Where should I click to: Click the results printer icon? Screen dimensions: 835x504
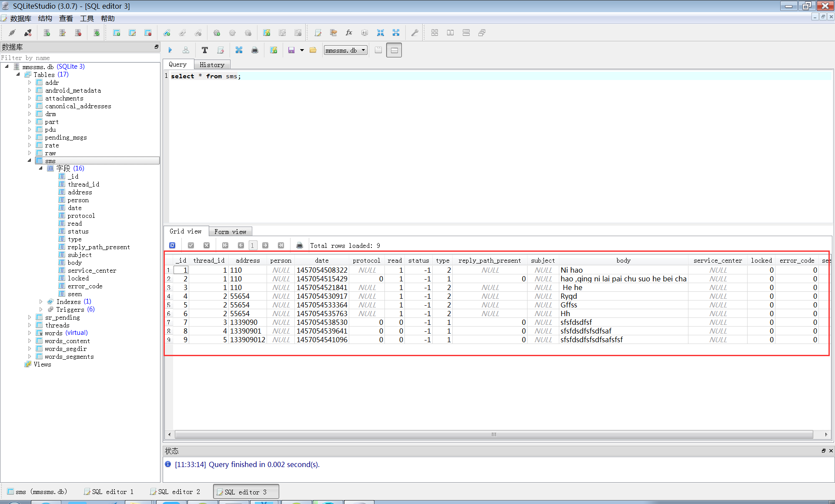pyautogui.click(x=299, y=245)
